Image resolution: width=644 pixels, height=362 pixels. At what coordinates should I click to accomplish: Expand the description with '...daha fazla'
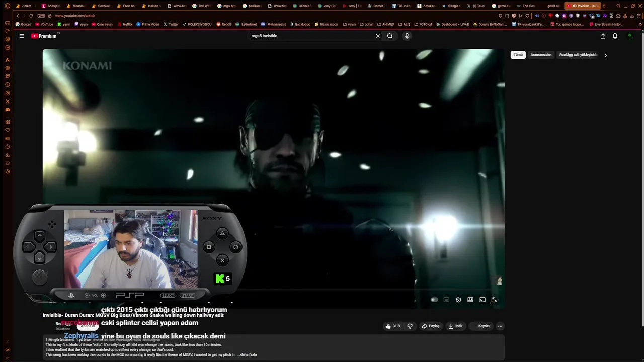tap(247, 355)
